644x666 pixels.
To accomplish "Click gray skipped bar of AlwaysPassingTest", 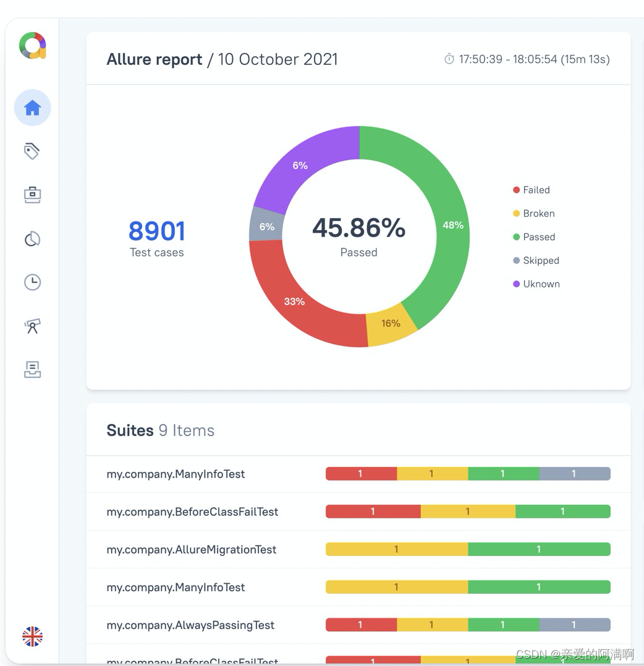I will (575, 625).
